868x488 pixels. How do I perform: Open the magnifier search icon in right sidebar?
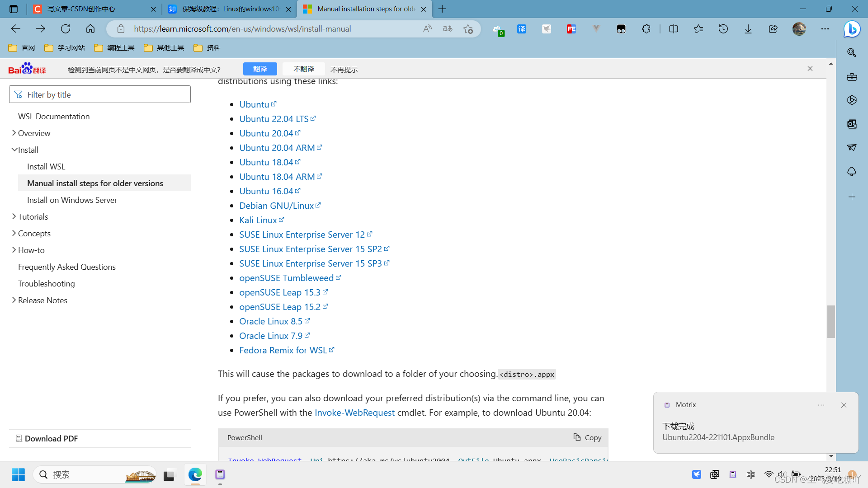pyautogui.click(x=852, y=52)
